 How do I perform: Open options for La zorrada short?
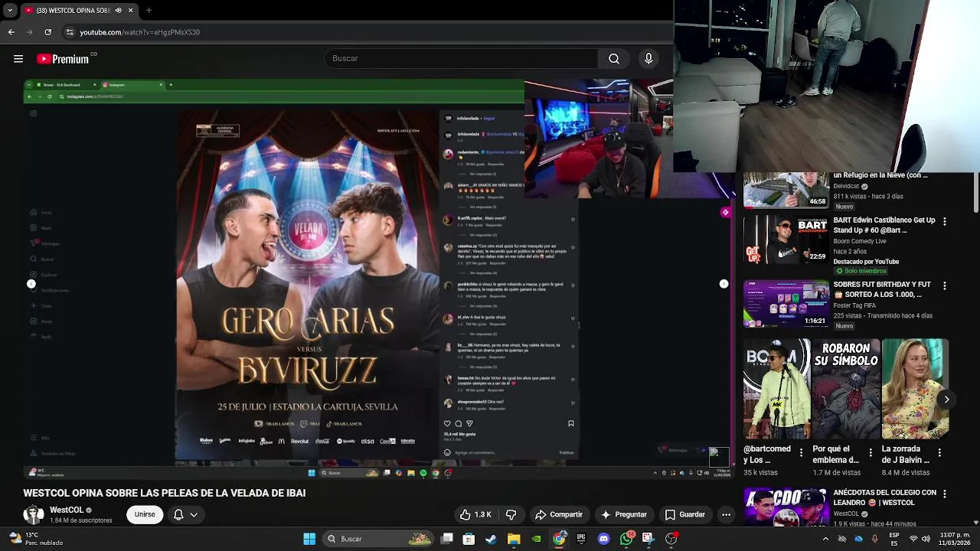click(x=939, y=453)
